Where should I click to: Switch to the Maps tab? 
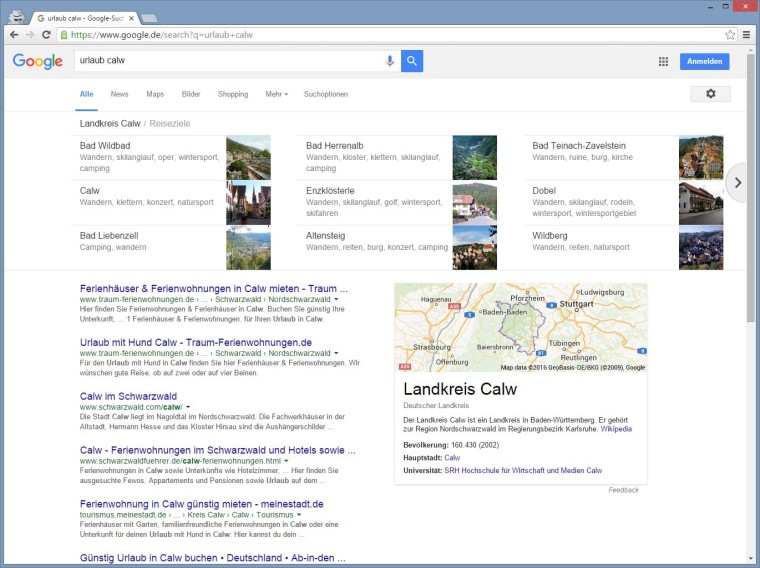pyautogui.click(x=155, y=94)
